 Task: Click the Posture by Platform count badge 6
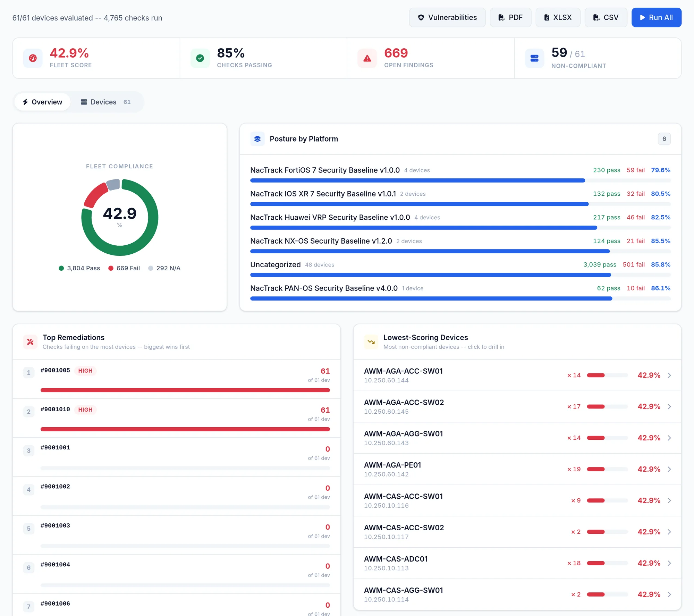tap(664, 139)
